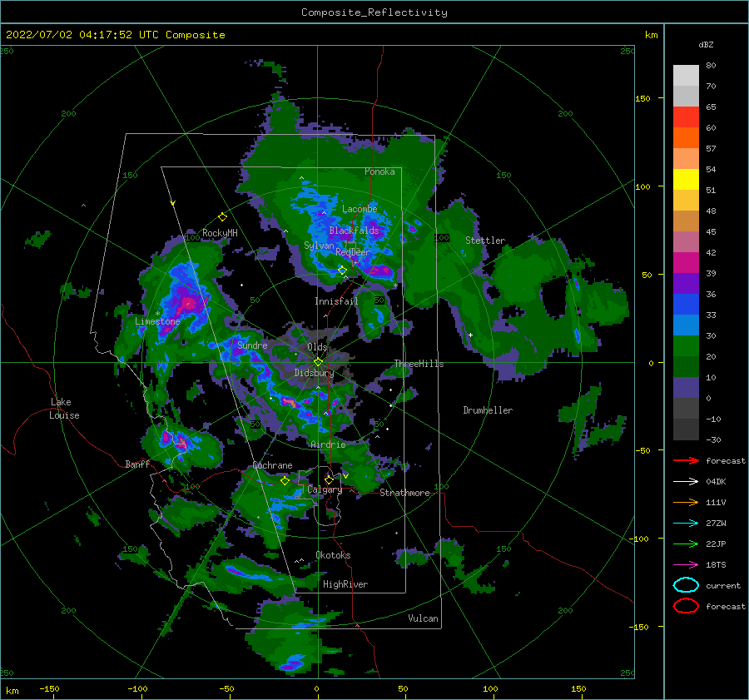The width and height of the screenshot is (749, 700).
Task: Click the yellow diamond marker near RockyMH
Action: pos(222,217)
